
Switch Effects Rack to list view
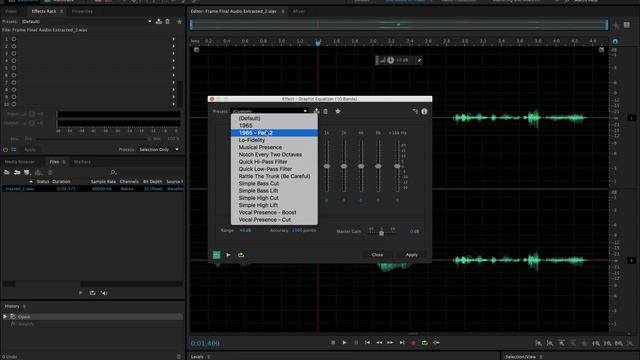[14, 150]
